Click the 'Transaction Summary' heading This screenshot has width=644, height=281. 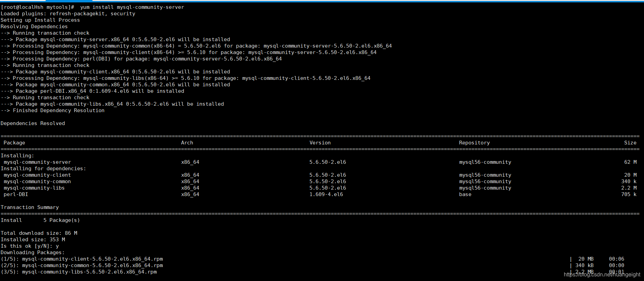tap(30, 207)
